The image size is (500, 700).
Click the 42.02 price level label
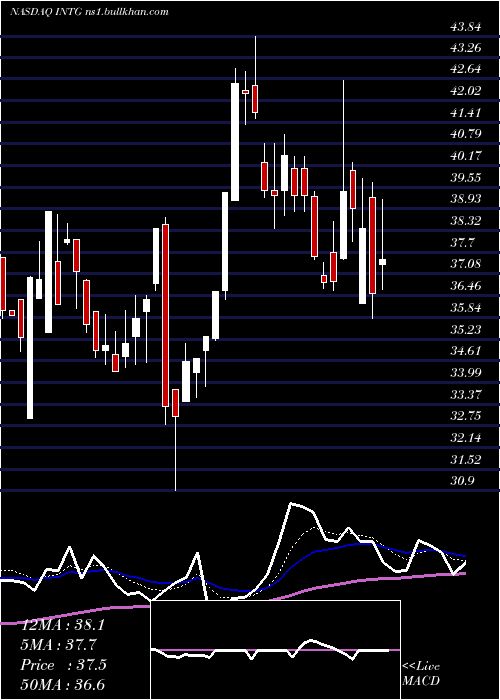[466, 92]
